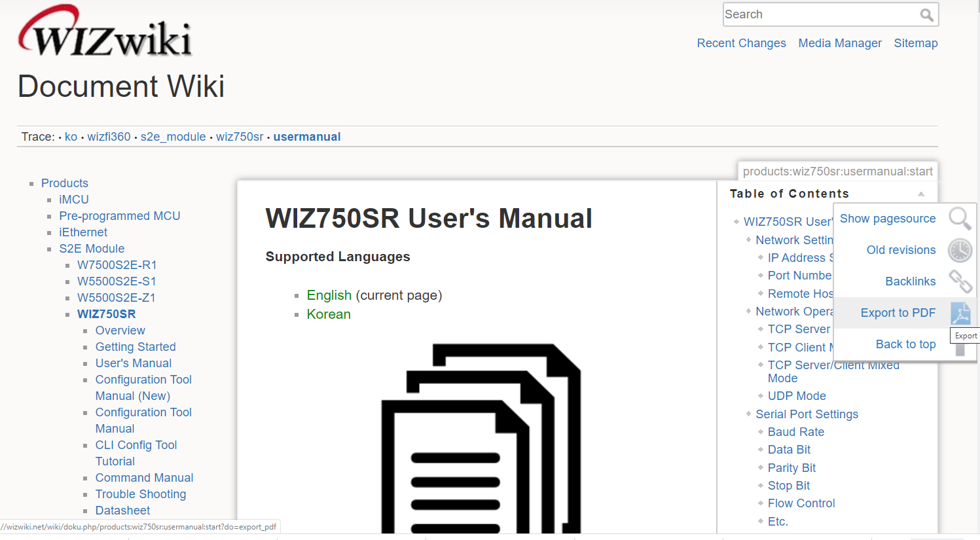Open Trouble Shooting sidebar page
Viewport: 980px width, 540px height.
click(141, 494)
